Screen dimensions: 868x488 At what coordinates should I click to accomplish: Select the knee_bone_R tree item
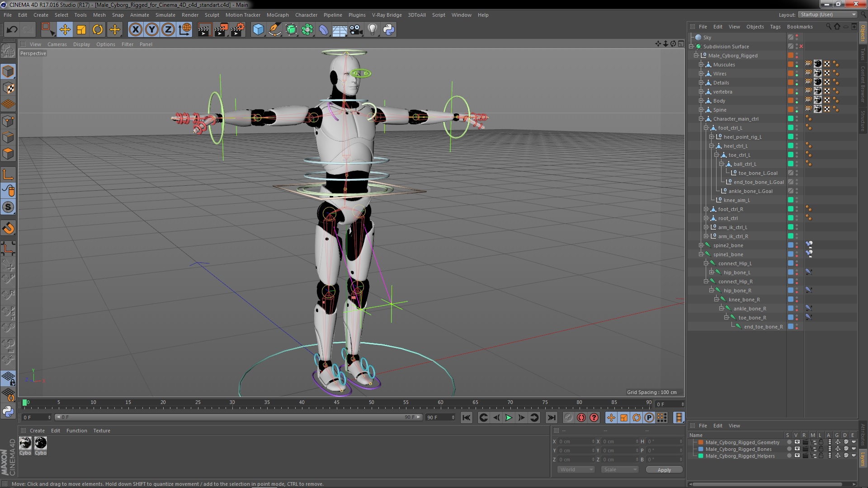tap(744, 300)
